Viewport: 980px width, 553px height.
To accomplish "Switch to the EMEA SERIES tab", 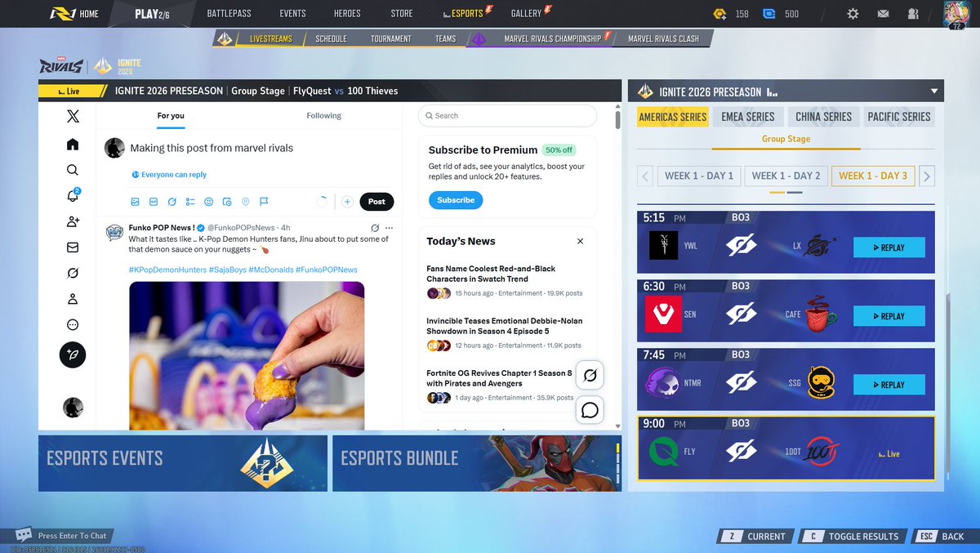I will [747, 116].
